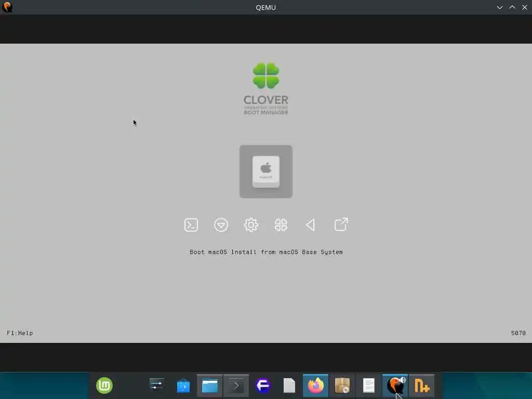This screenshot has width=532, height=399.
Task: Maximize the QEMU window
Action: pos(512,7)
